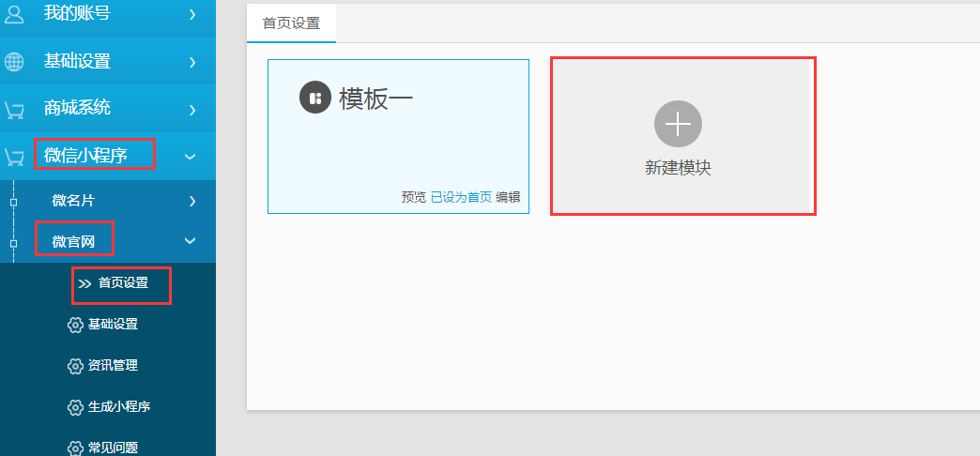Switch to the 首页设置 tab
This screenshot has height=456, width=980.
pyautogui.click(x=291, y=23)
